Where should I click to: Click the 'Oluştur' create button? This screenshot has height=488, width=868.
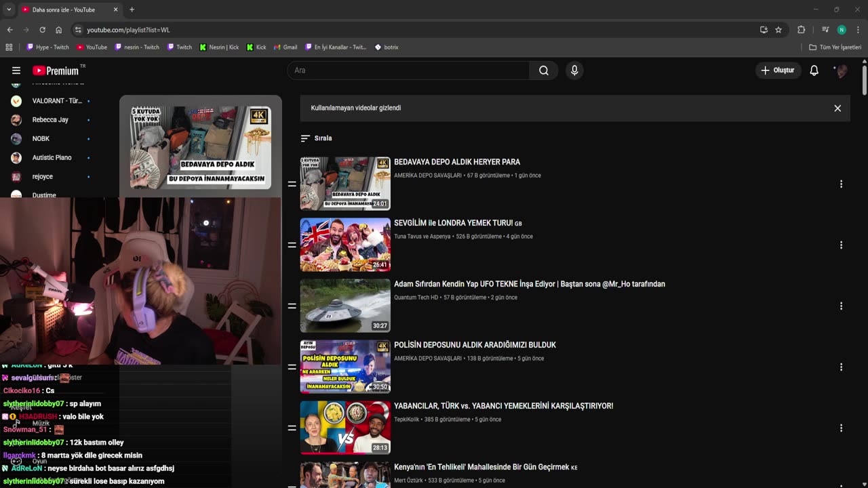[x=778, y=70]
